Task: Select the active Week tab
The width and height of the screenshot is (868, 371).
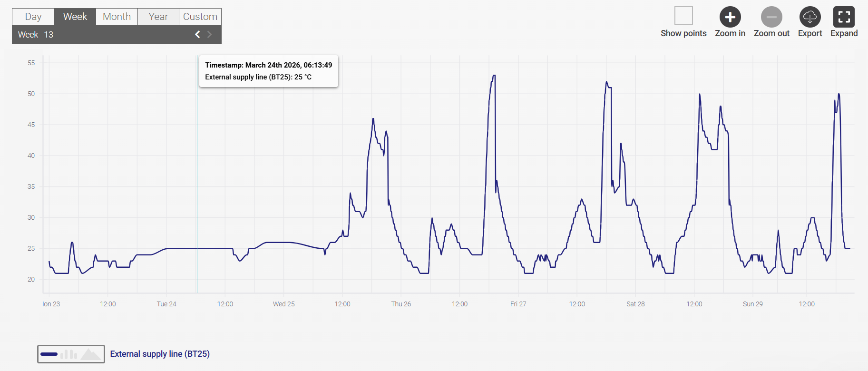Action: click(x=75, y=17)
